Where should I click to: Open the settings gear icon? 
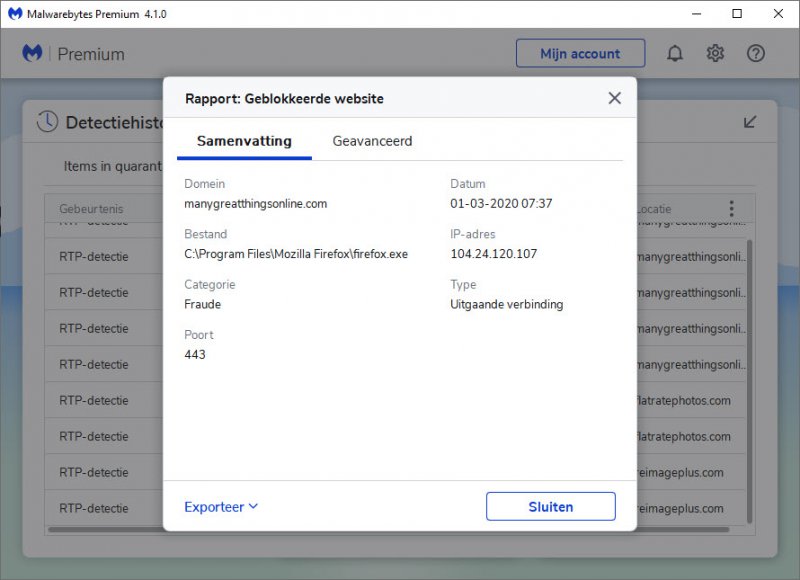(x=715, y=53)
